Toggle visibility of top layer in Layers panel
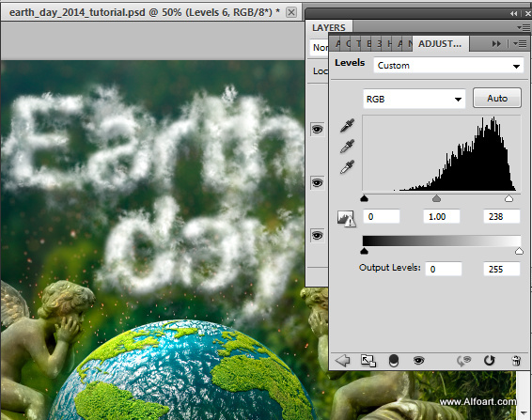532x420 pixels. point(318,130)
